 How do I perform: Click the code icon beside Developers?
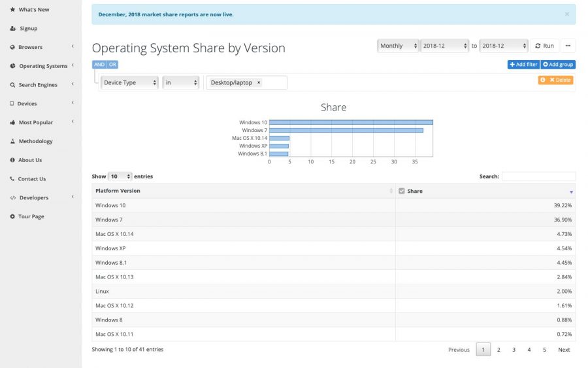(13, 197)
